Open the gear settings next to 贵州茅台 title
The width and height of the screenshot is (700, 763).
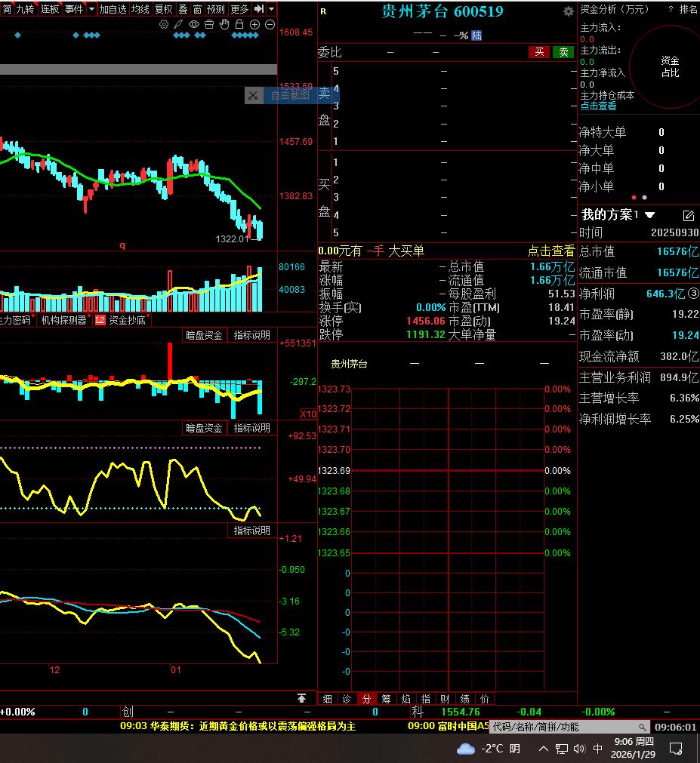coord(568,11)
